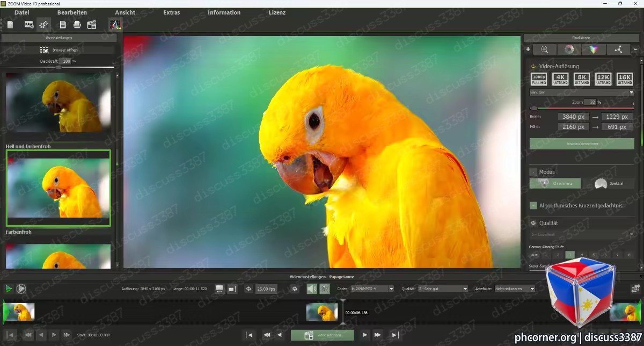Select the Farbenfroh preset thumbnail
Viewport: 644px width, 346px height.
(x=58, y=256)
